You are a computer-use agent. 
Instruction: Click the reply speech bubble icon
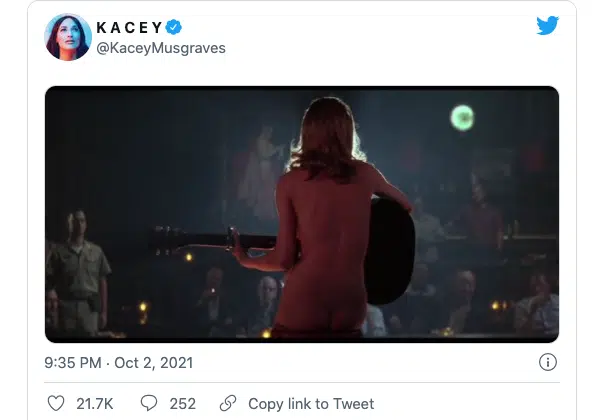point(150,403)
